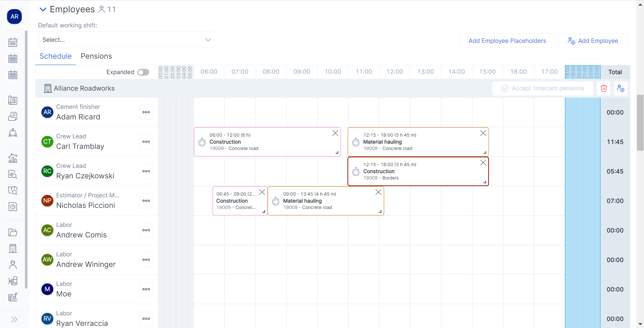The image size is (644, 328).
Task: Dismiss the Material hauling 12:15 shift with its X
Action: tap(483, 133)
